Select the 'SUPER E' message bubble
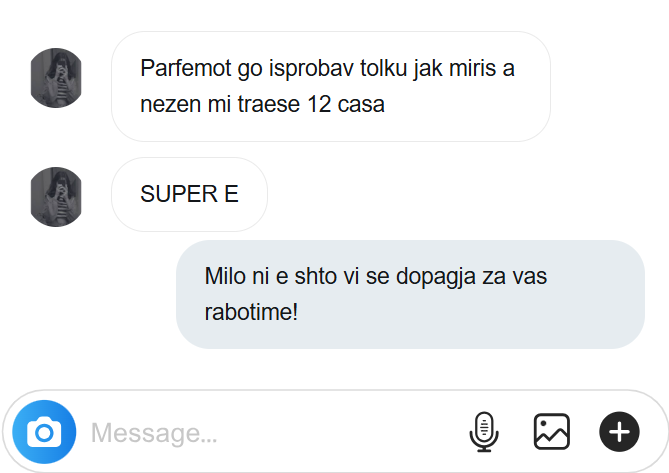669x473 pixels. tap(190, 195)
